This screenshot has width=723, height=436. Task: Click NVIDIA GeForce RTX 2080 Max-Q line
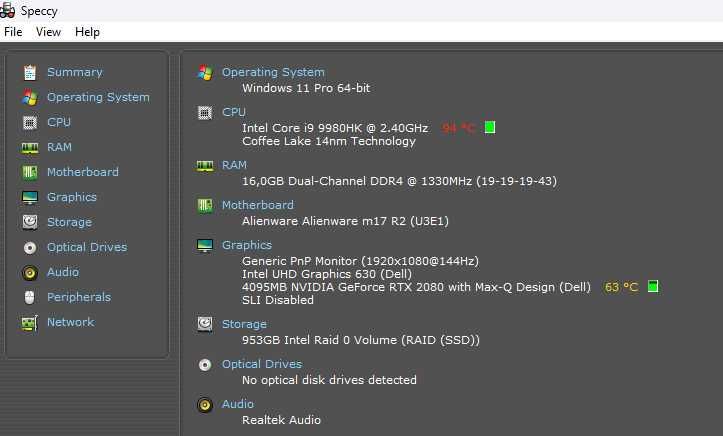[416, 287]
